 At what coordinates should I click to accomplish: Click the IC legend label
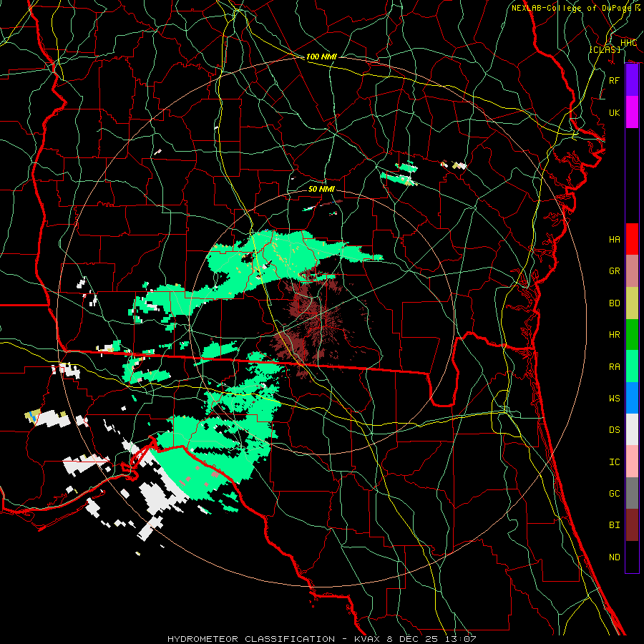[614, 462]
